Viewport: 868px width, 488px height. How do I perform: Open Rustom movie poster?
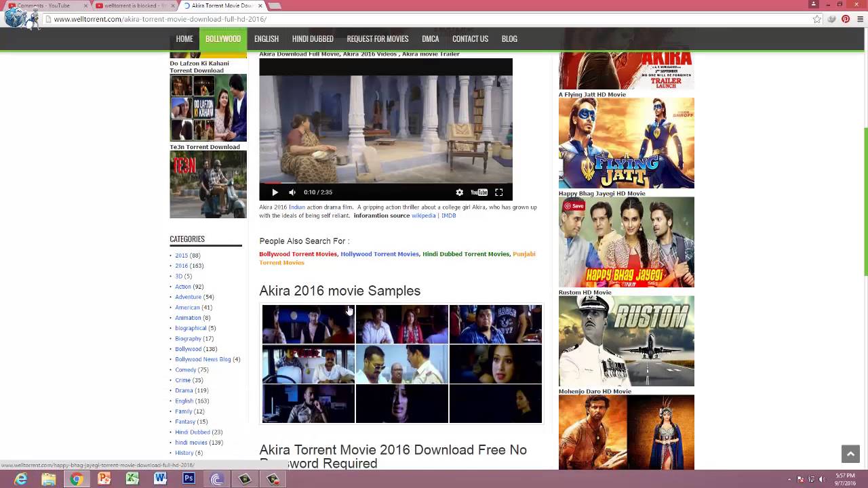pyautogui.click(x=627, y=341)
